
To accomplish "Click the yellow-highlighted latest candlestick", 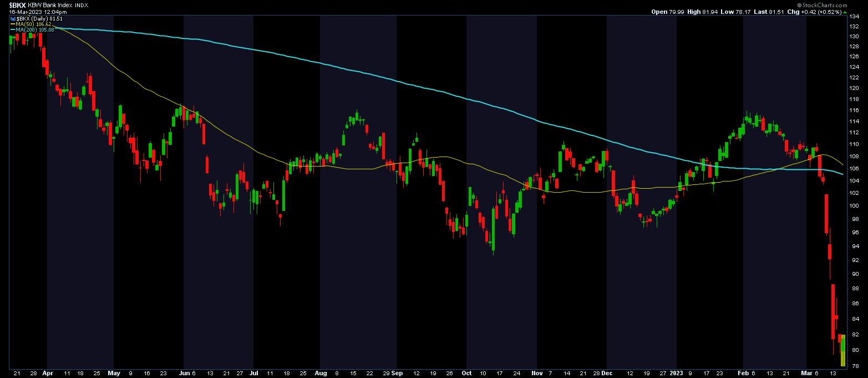I will click(x=843, y=350).
